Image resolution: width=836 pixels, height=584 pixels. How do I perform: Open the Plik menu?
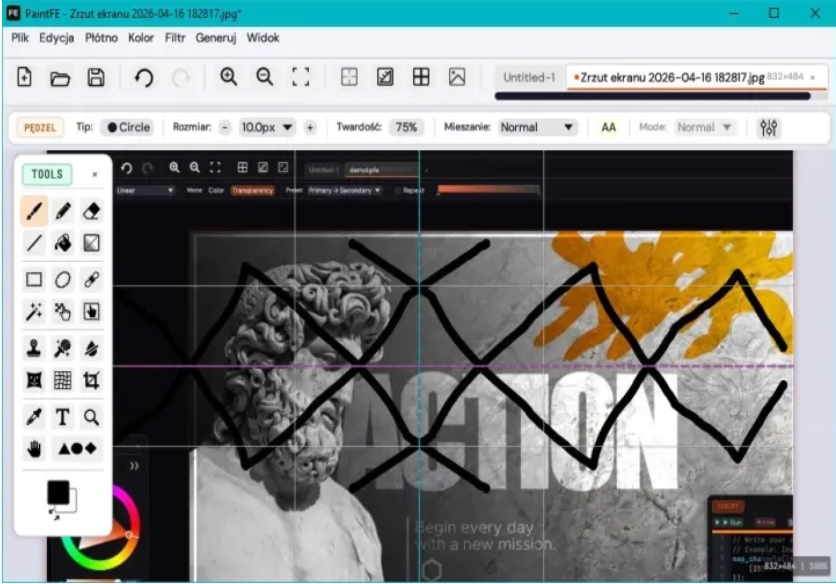(20, 38)
